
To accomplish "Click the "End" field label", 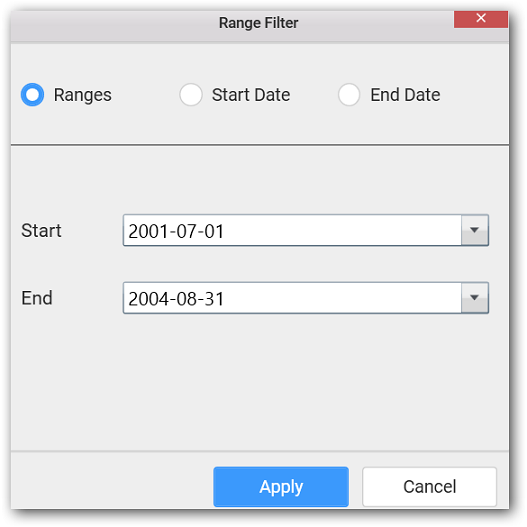I will (x=37, y=298).
